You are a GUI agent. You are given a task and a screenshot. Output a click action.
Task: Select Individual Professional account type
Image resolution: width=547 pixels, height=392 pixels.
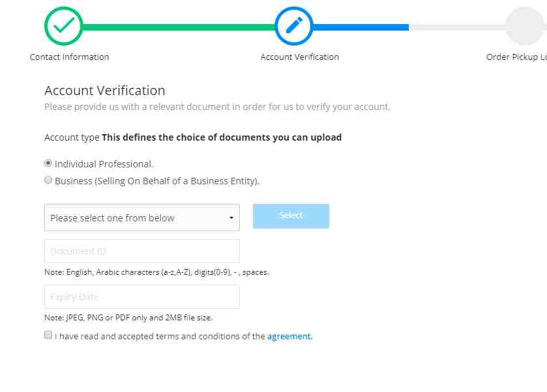click(48, 163)
